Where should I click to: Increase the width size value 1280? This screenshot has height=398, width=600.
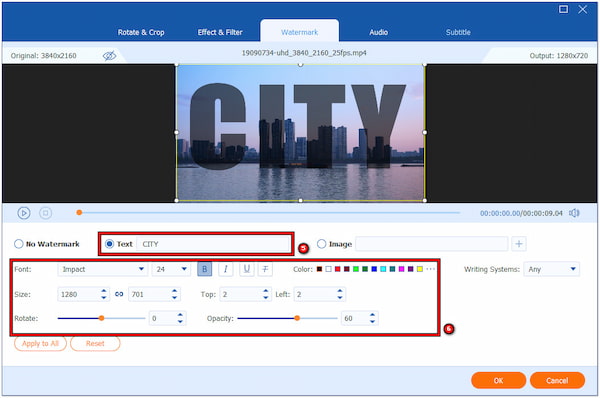[x=104, y=291]
